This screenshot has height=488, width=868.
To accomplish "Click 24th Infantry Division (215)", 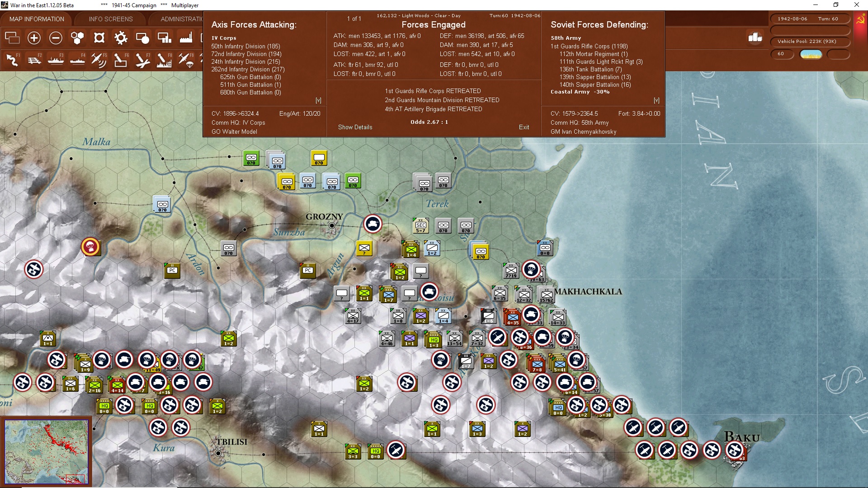I will [245, 61].
